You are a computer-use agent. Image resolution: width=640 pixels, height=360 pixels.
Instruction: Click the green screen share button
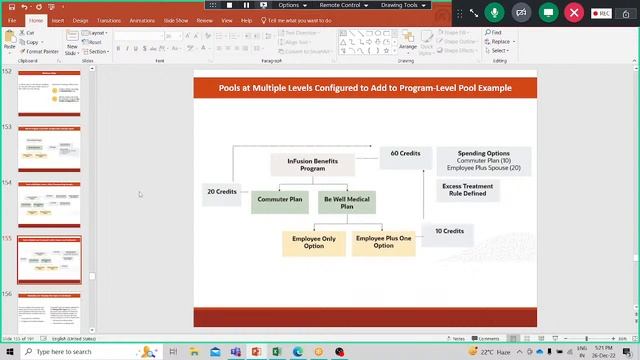pyautogui.click(x=548, y=13)
